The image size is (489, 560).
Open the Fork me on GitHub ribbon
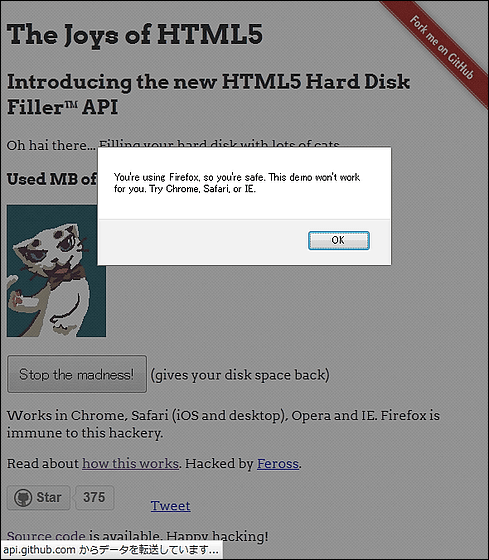point(441,48)
